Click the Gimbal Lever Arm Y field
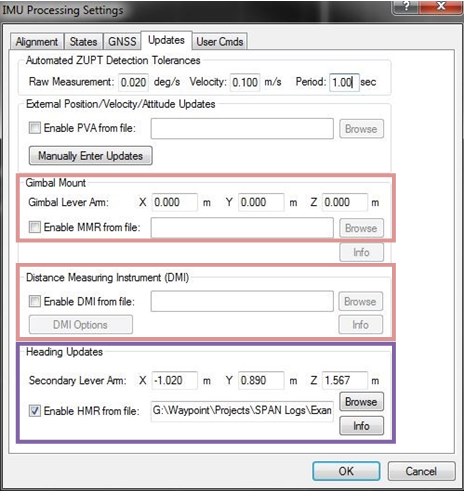Screen dimensions: 464x496 [x=261, y=202]
